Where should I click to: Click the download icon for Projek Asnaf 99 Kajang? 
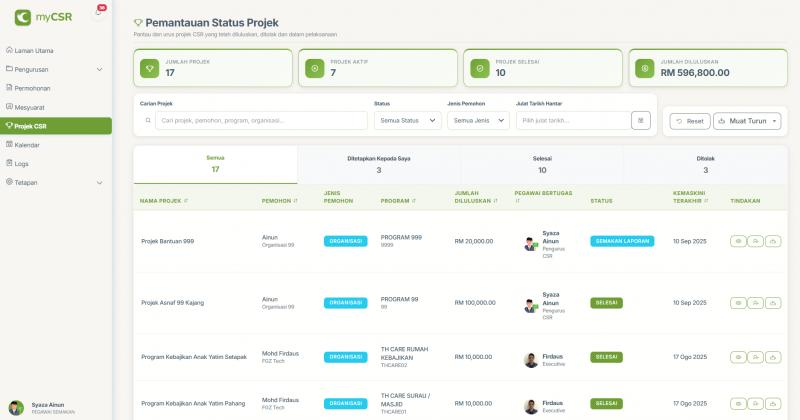pos(772,302)
